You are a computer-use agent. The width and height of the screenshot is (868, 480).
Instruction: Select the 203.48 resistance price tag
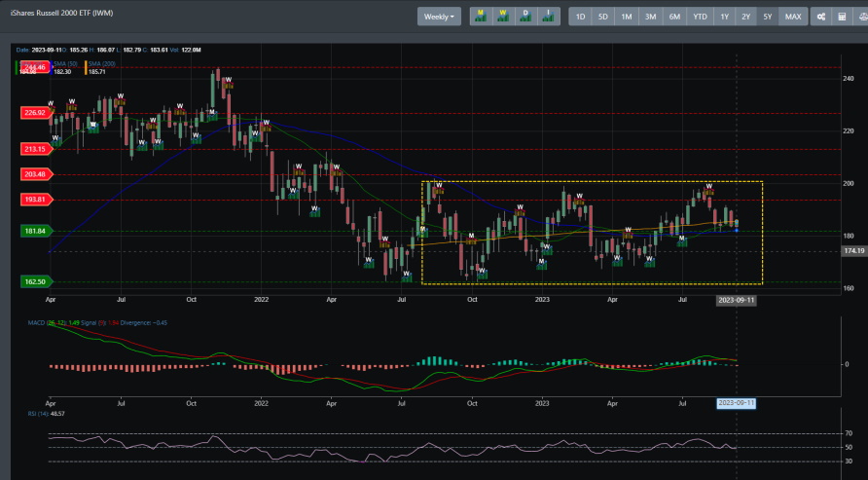tap(35, 174)
